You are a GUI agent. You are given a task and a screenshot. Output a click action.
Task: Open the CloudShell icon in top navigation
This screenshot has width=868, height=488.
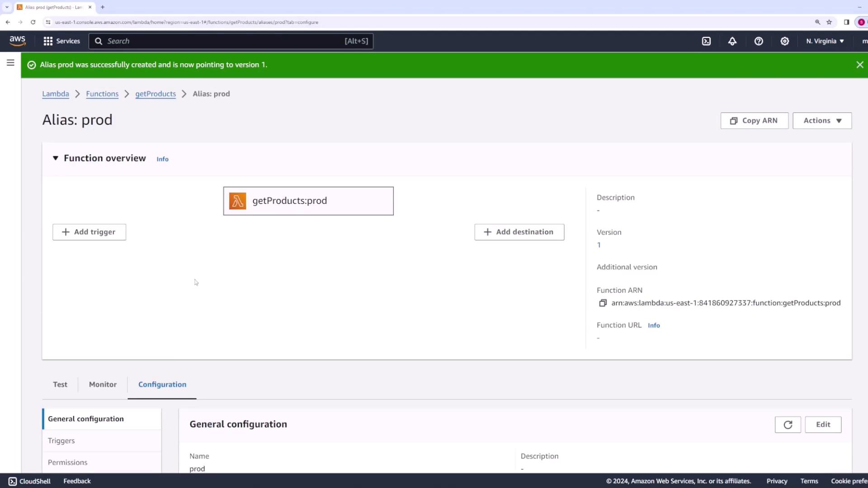(706, 41)
